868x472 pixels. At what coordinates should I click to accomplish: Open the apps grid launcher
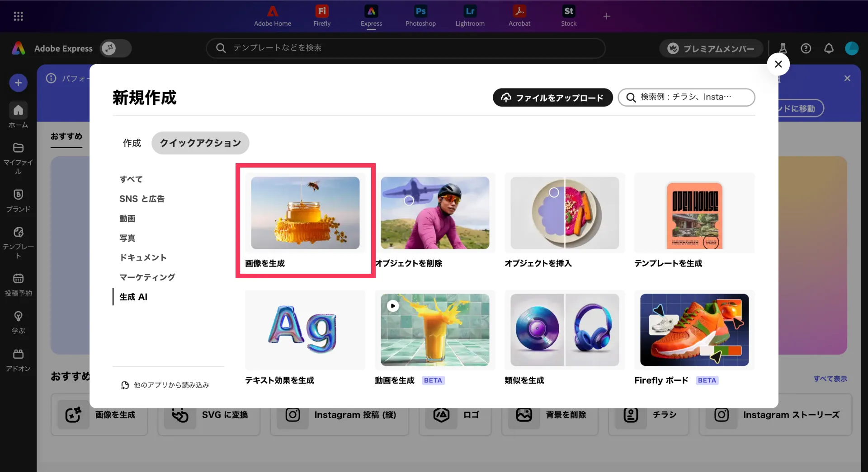(18, 16)
